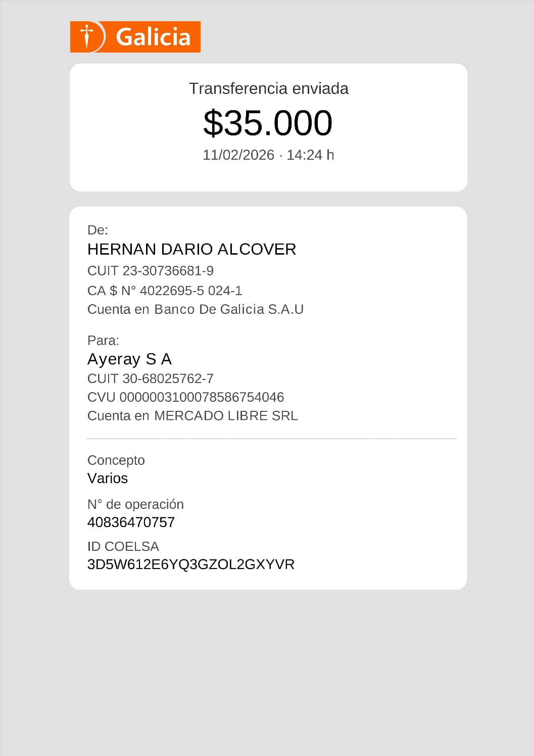Screen dimensions: 534x756
Task: Click 'Cuenta en MERCADO LIBRE SRL' text
Action: (192, 415)
